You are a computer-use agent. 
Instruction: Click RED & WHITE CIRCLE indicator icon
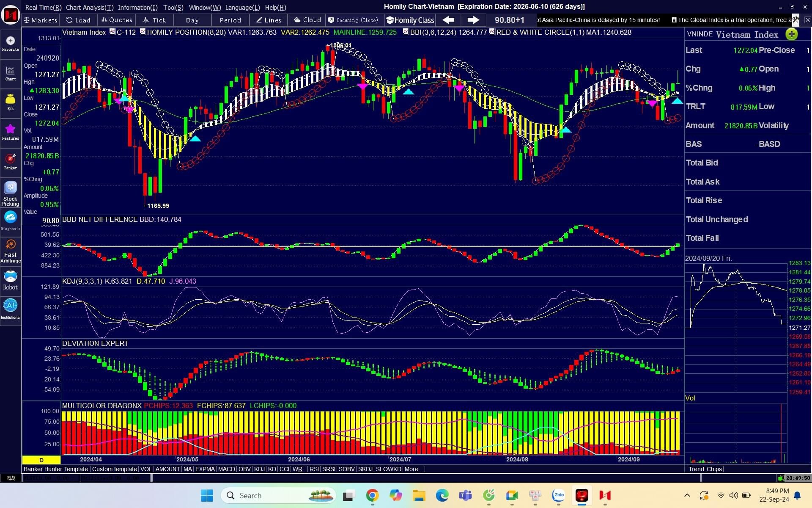coord(492,32)
